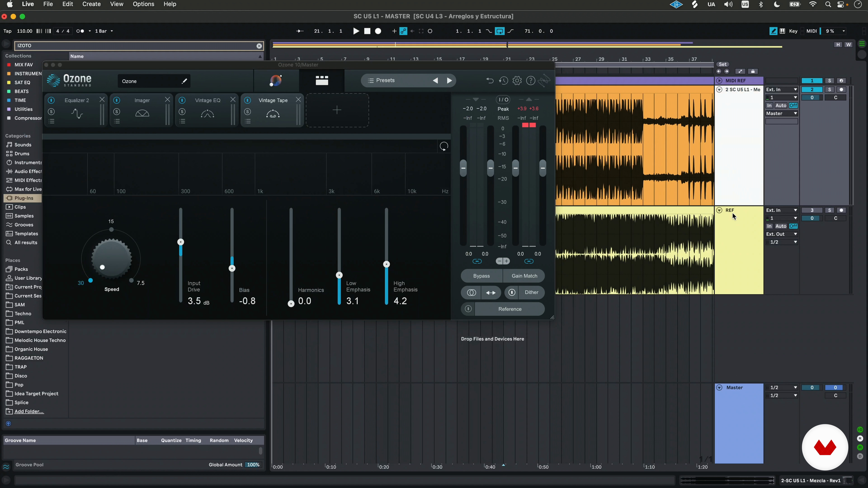Solo the Equalizer 2 module
This screenshot has width=868, height=488.
51,111
